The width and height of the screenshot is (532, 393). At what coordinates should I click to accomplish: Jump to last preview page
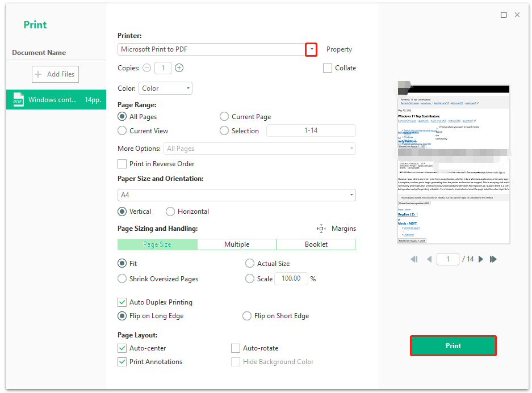click(493, 259)
